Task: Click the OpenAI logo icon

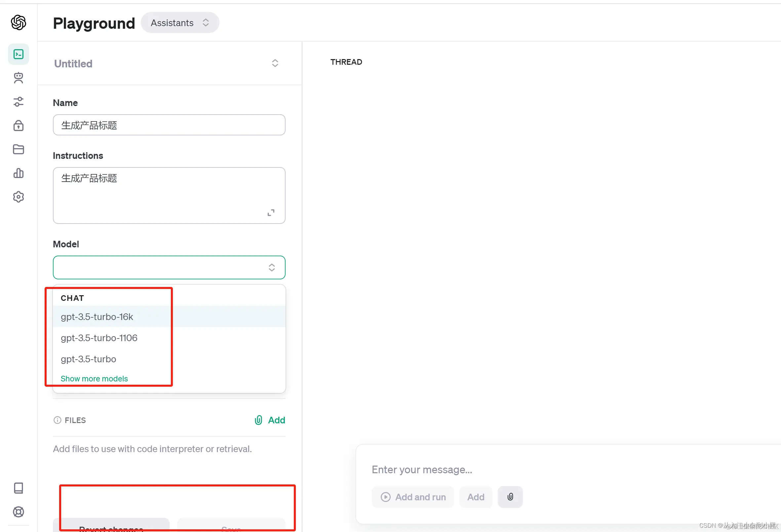Action: (19, 22)
